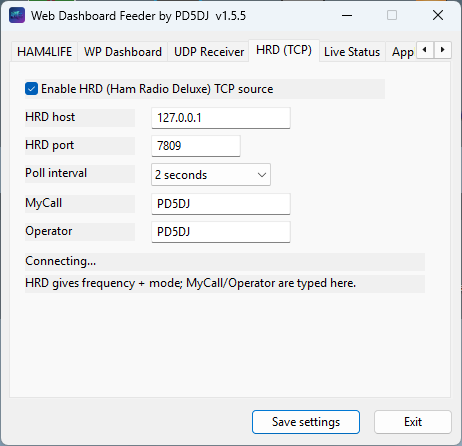The width and height of the screenshot is (462, 446).
Task: Focus the HRD host input field
Action: point(221,118)
